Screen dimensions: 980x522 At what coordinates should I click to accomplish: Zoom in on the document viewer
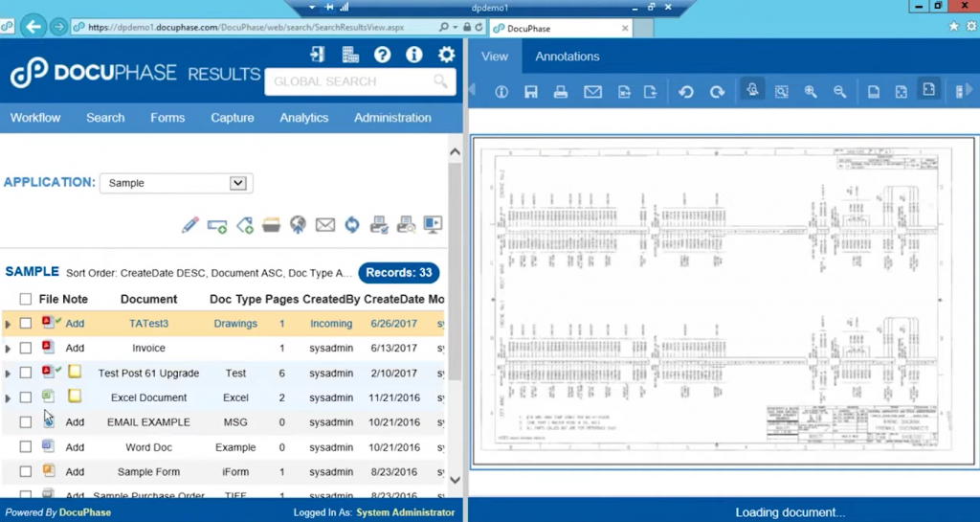coord(811,92)
